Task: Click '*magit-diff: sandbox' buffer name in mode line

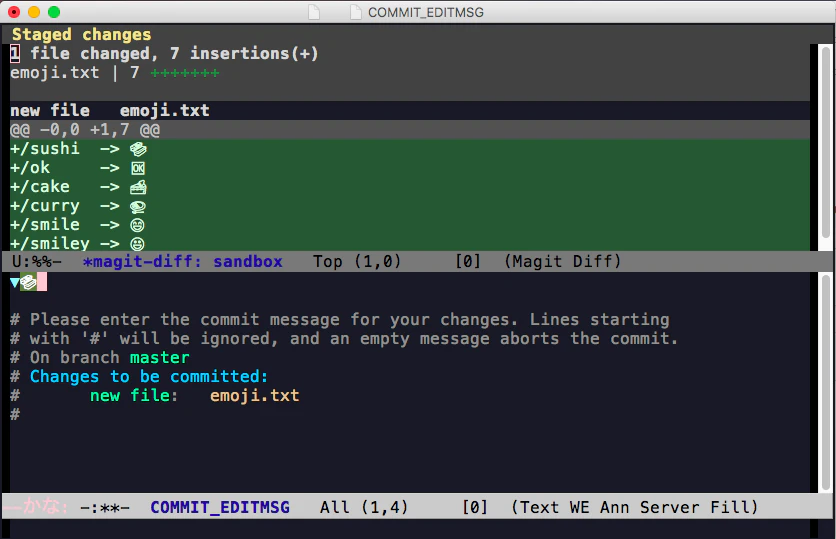Action: click(182, 262)
